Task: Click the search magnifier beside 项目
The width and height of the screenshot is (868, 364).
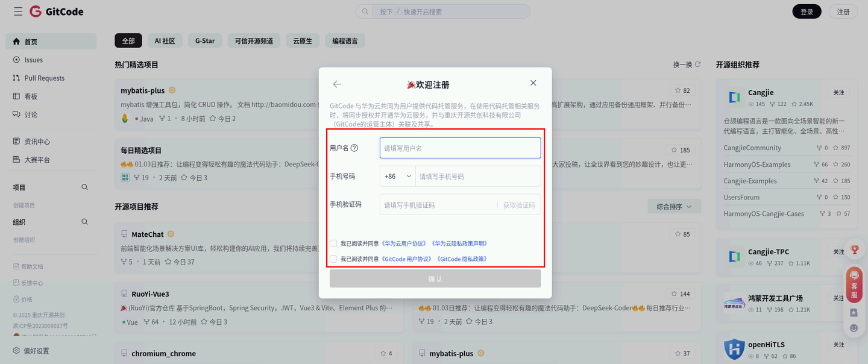Action: click(84, 187)
